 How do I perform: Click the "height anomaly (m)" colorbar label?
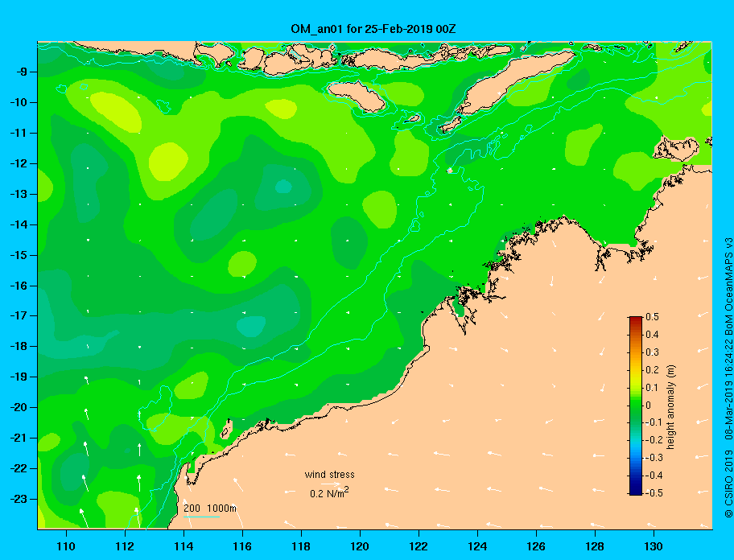(x=670, y=407)
